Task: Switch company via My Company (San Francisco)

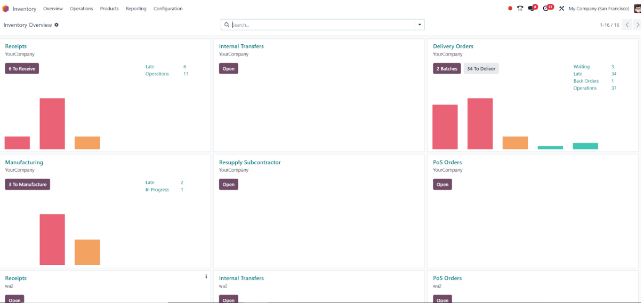Action: click(599, 9)
